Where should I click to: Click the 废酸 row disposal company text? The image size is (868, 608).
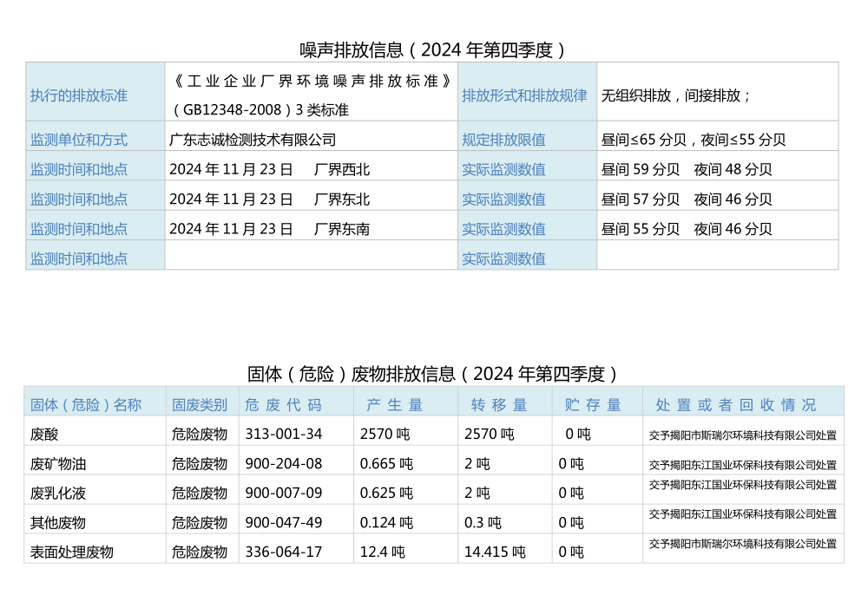[743, 435]
